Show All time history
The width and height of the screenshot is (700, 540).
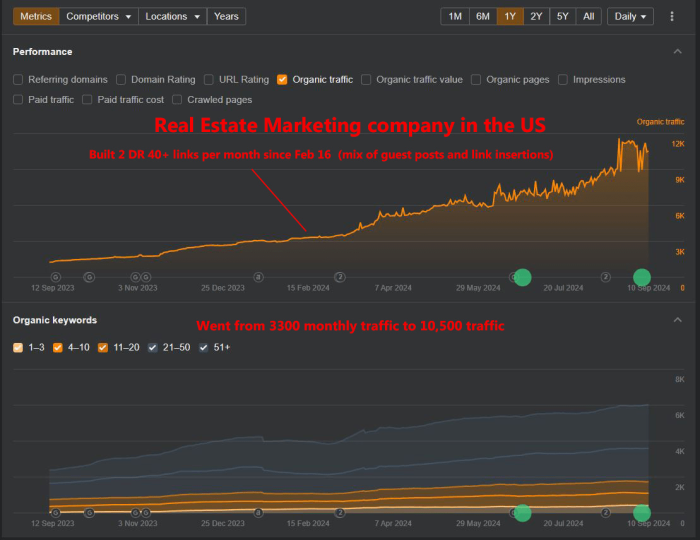point(589,17)
